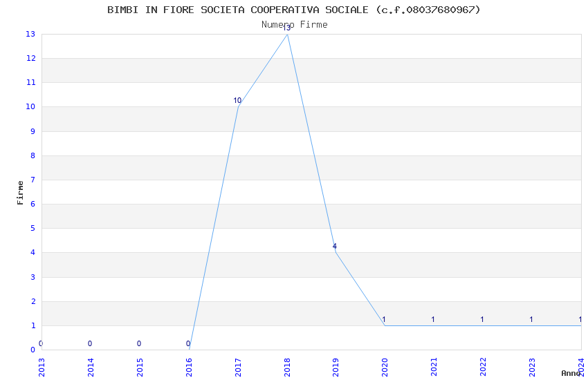
Task: Select the 2022 year label on x-axis
Action: [x=484, y=368]
